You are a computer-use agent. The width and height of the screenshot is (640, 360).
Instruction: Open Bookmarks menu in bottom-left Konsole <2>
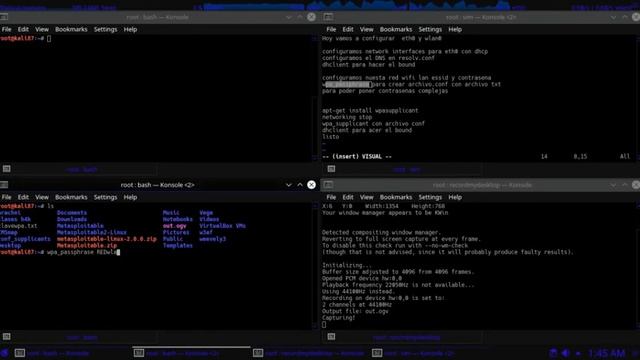coord(71,197)
